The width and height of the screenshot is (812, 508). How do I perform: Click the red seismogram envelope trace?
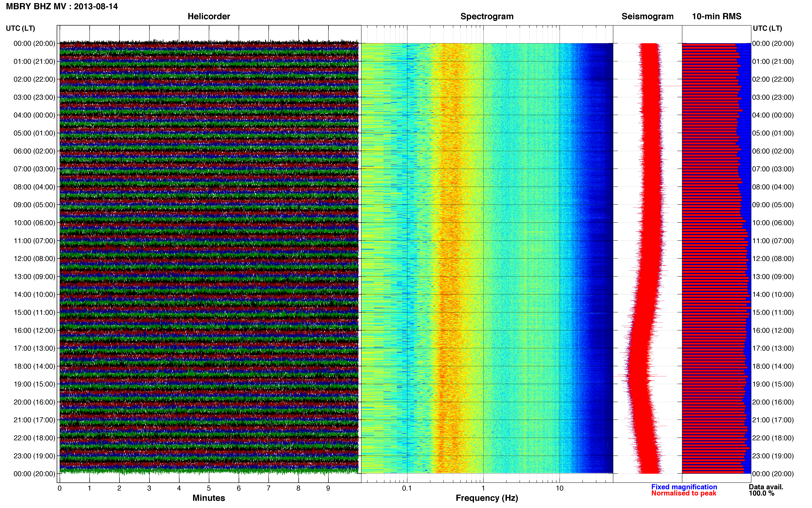click(646, 258)
